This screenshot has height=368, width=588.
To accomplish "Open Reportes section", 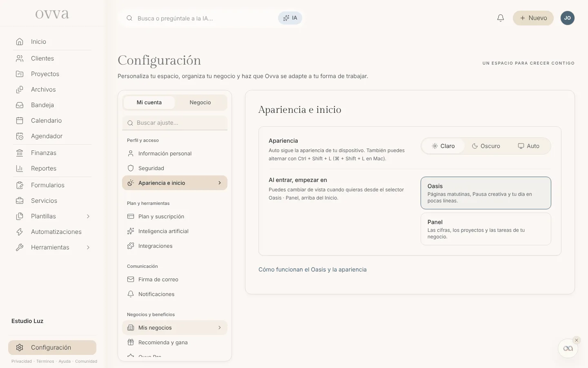I will pyautogui.click(x=52, y=168).
